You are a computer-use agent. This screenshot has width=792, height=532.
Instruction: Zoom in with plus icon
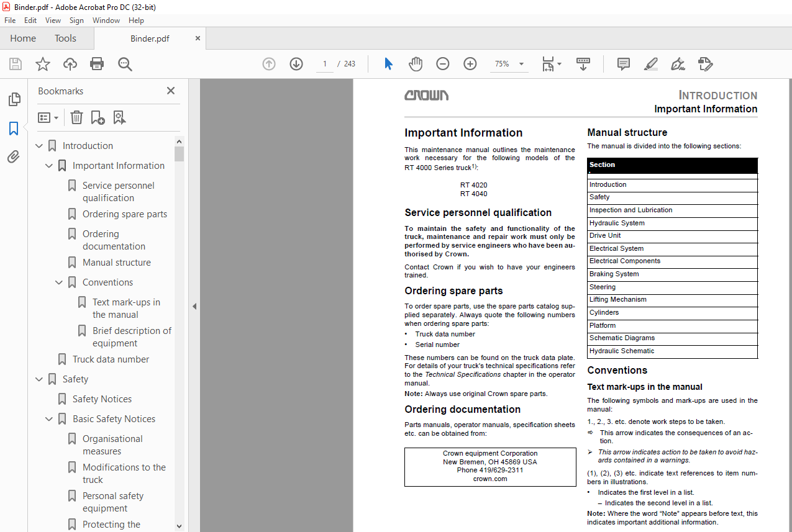tap(470, 64)
